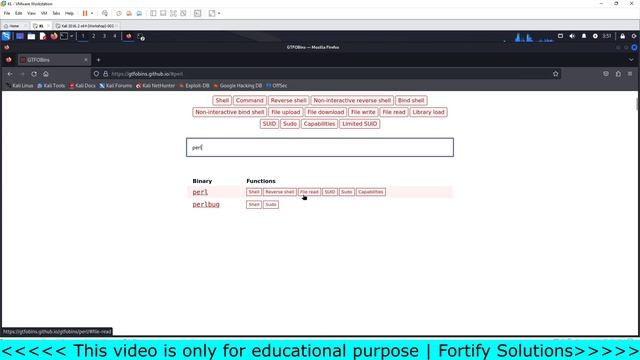Viewport: 640px width, 360px height.
Task: Click the Kali panel display icon
Action: click(560, 36)
